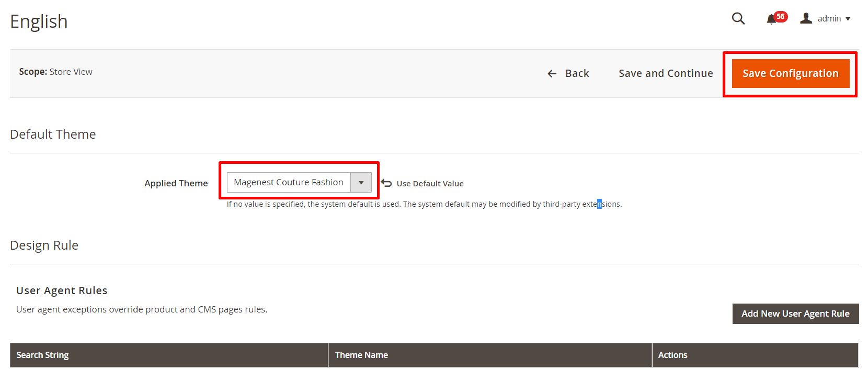Click the Actions column header

tap(672, 355)
